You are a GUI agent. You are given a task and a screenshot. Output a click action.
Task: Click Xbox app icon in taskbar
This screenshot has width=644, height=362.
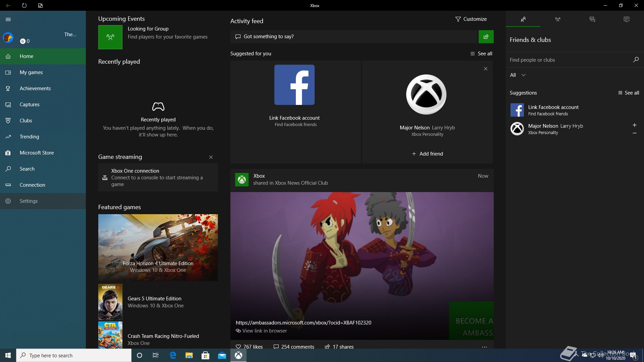tap(238, 355)
